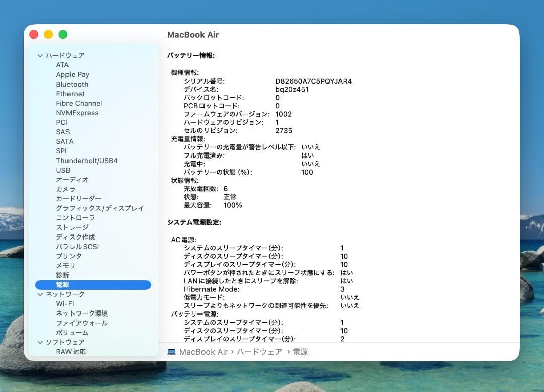Viewport: 544px width, 392px height.
Task: Select 診断 in the sidebar
Action: (x=62, y=275)
